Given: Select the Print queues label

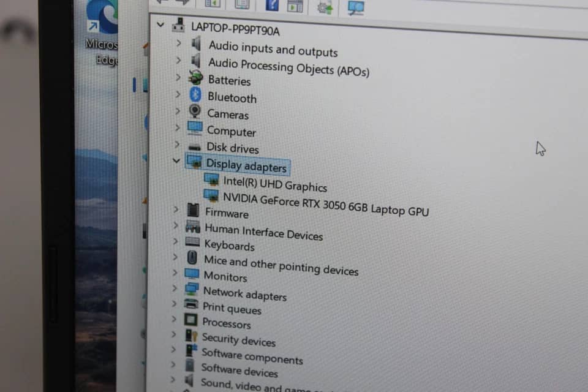Looking at the screenshot, I should (x=232, y=308).
